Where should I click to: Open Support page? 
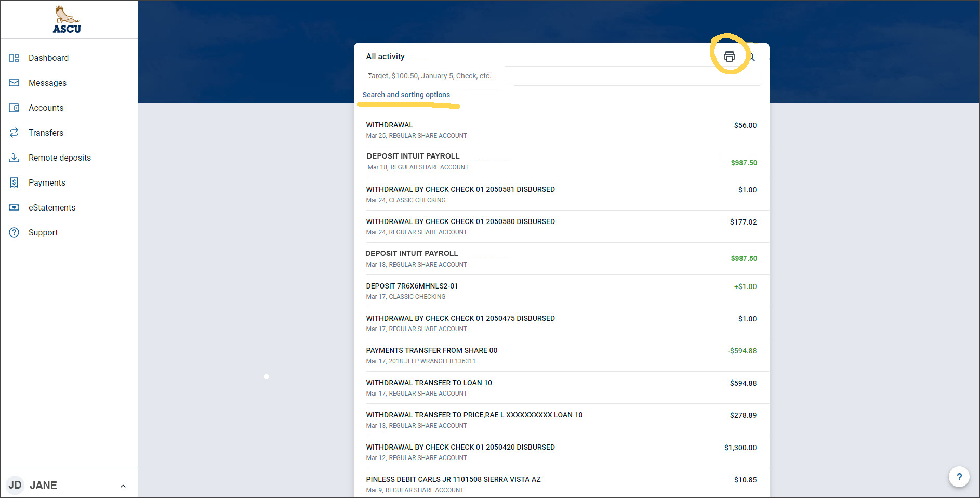click(x=43, y=232)
